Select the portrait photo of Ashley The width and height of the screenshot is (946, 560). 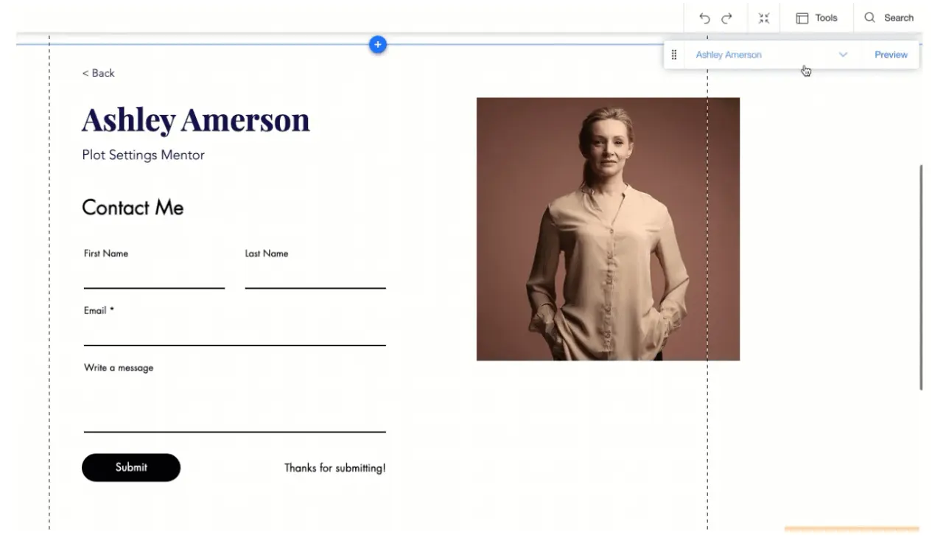[x=608, y=228]
